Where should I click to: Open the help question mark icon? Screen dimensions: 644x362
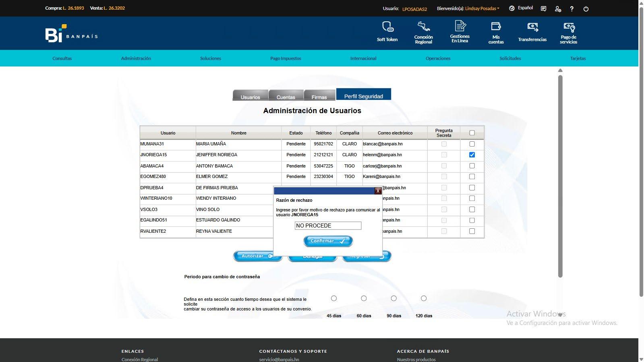tap(572, 9)
